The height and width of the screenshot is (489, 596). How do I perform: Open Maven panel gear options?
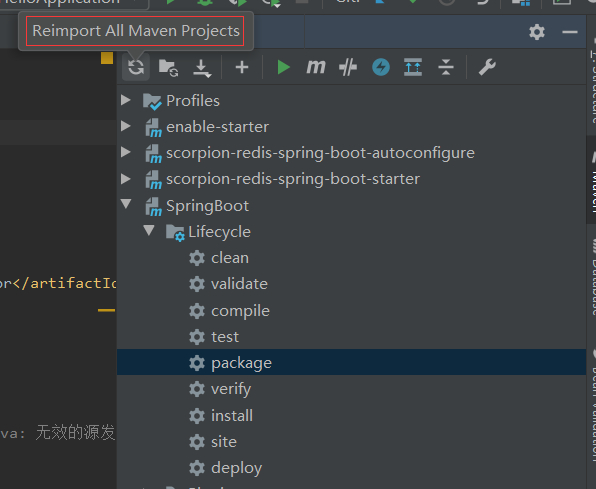pos(537,32)
